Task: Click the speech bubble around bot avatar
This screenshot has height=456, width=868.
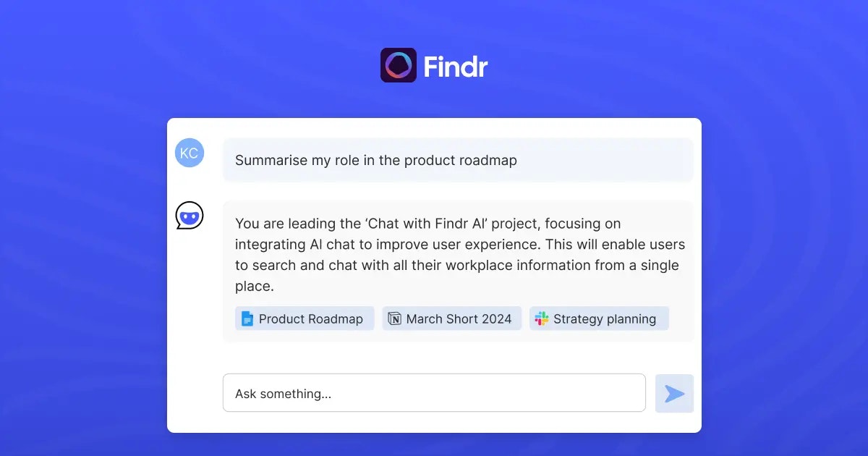Action: click(x=189, y=215)
